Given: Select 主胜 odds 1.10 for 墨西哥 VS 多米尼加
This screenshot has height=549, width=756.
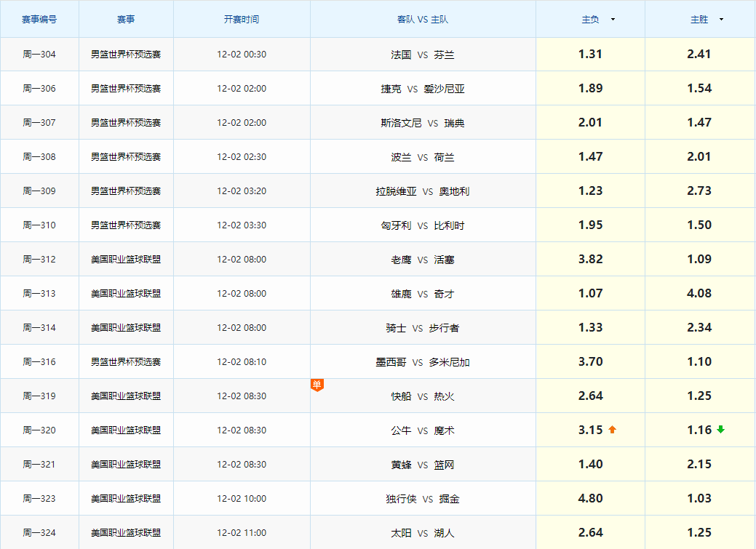Looking at the screenshot, I should coord(699,362).
